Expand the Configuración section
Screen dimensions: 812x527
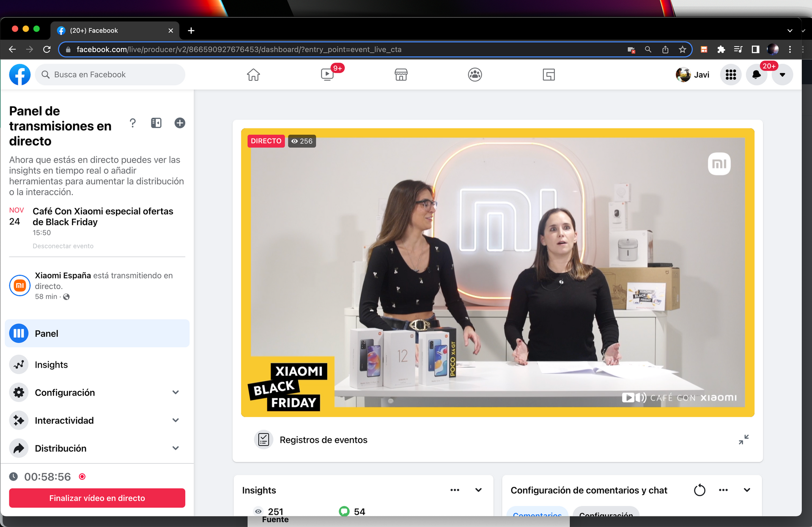tap(176, 392)
